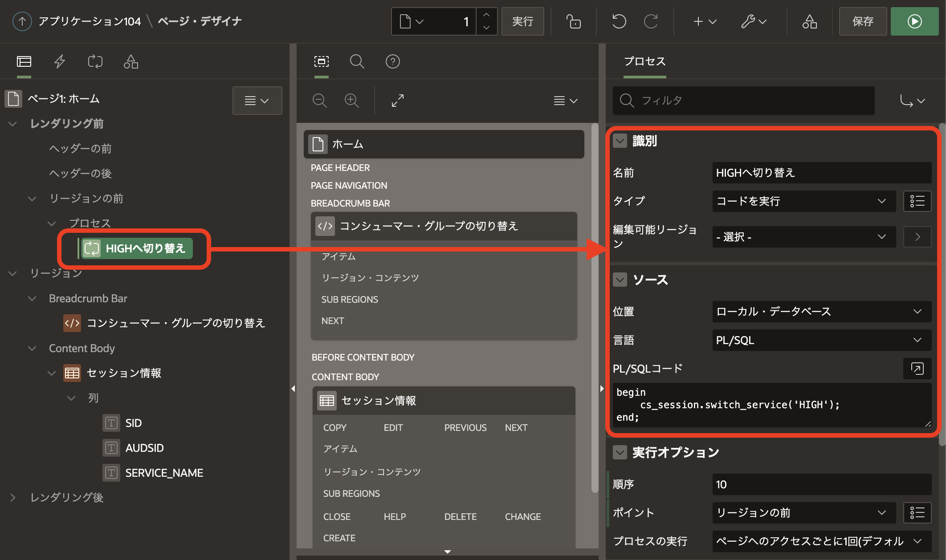Open the タイプ type dropdown
Screen dimensions: 946x560
click(x=804, y=201)
